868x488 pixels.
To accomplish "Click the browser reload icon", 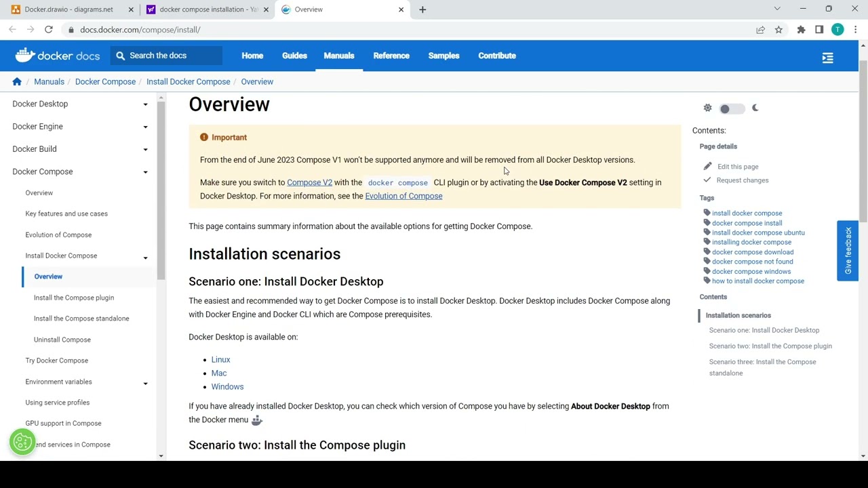I will [48, 29].
